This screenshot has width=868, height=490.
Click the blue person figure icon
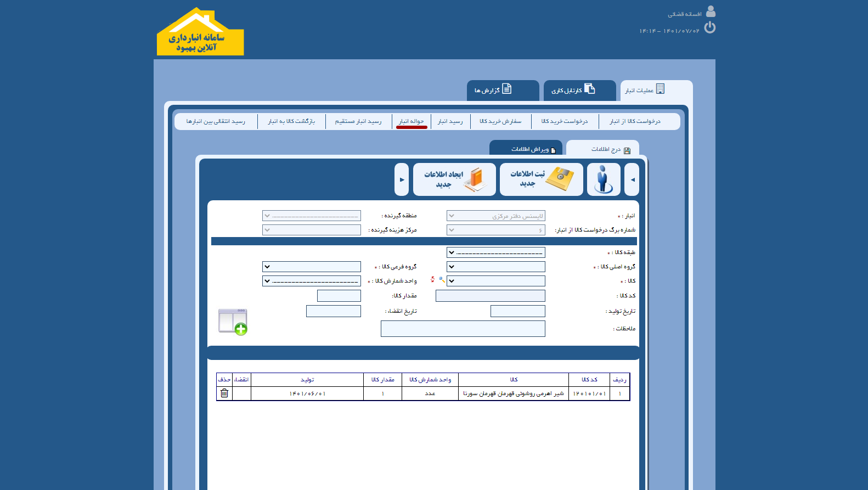604,179
